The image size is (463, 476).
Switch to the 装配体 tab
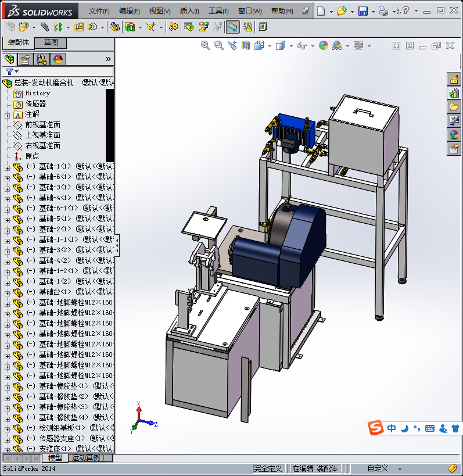19,42
